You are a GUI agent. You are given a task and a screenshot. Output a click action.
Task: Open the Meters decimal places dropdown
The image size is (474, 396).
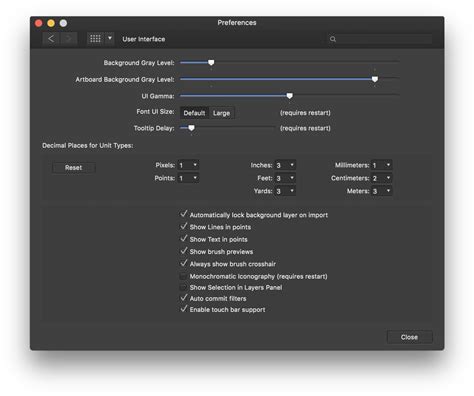(382, 191)
